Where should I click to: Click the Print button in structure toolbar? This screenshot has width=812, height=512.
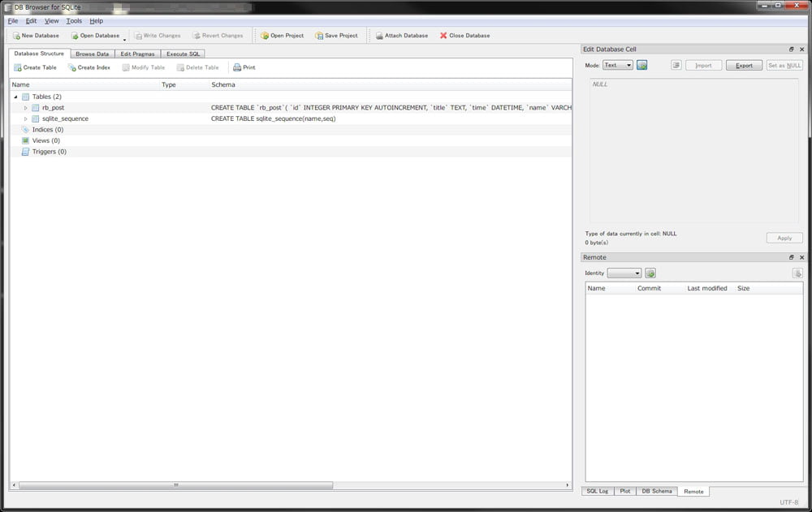244,67
